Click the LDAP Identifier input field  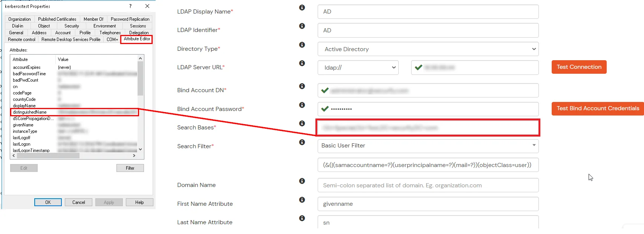(x=428, y=30)
